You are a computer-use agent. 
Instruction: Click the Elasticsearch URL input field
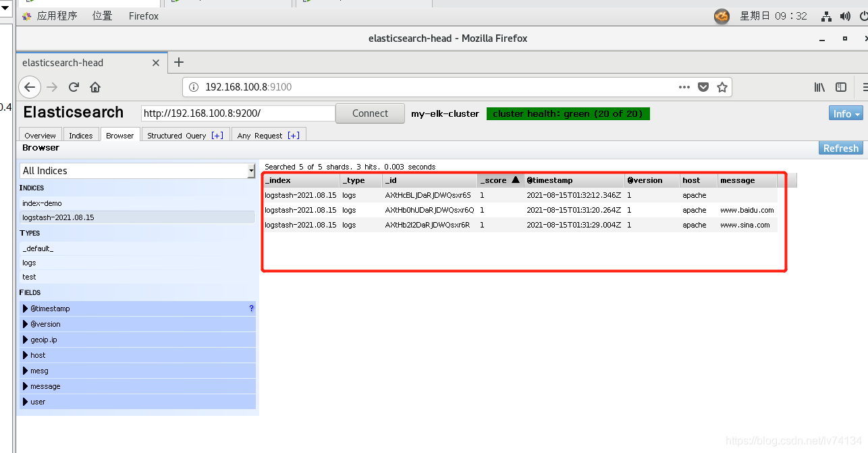pos(238,113)
